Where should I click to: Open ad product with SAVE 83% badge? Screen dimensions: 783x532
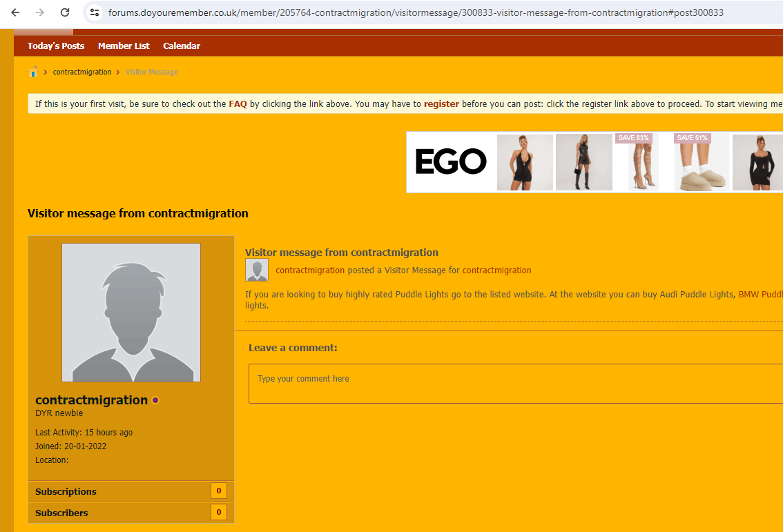tap(637, 162)
